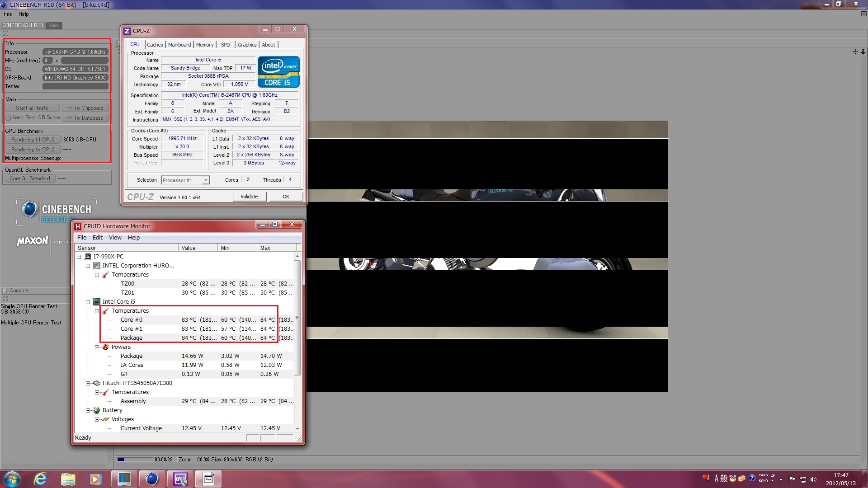Collapse the Hitachi HTS545050A7E380 node
868x488 pixels.
pyautogui.click(x=88, y=383)
